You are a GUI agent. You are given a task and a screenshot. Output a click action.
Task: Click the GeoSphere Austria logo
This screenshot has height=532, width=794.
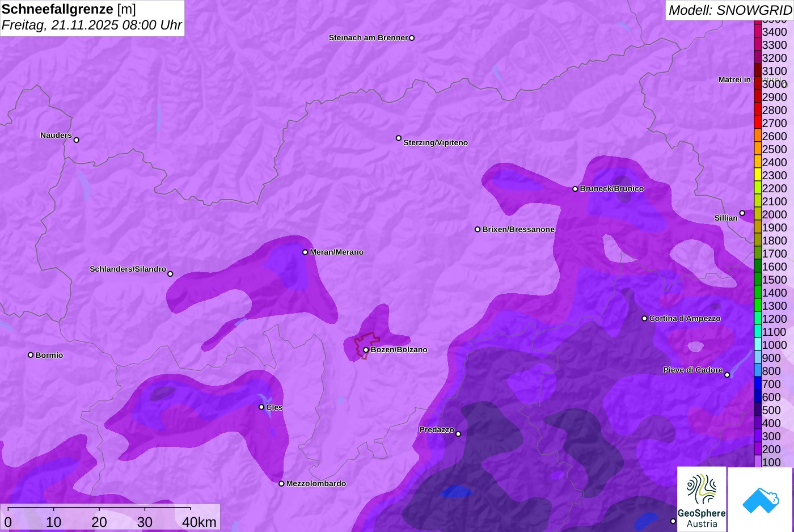click(x=702, y=500)
